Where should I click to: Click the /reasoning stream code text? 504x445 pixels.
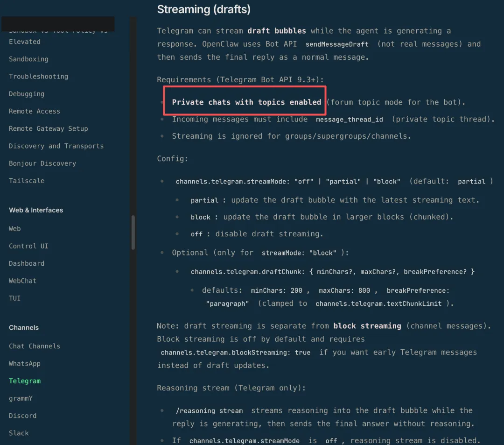click(x=209, y=411)
